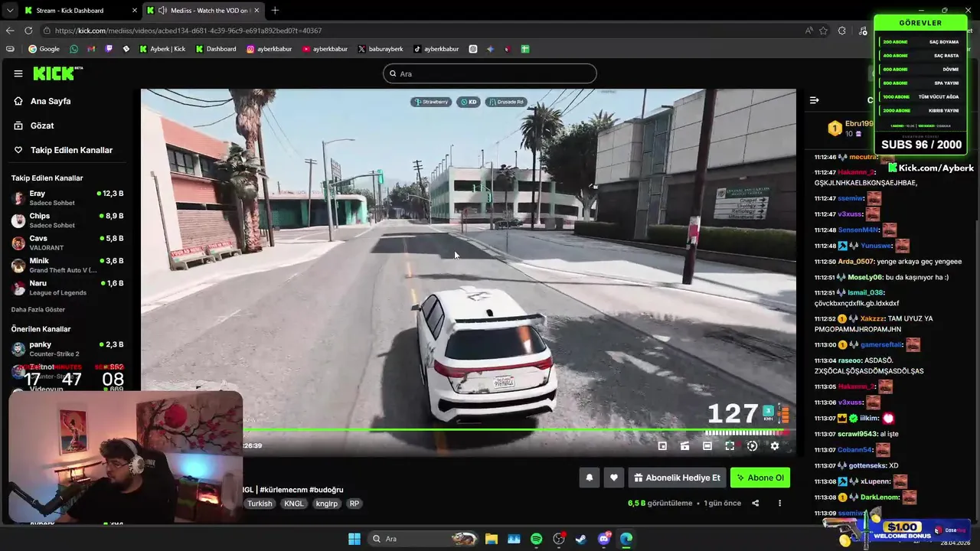Bookmark this page with star icon
Screen dimensions: 980x551
click(x=823, y=31)
